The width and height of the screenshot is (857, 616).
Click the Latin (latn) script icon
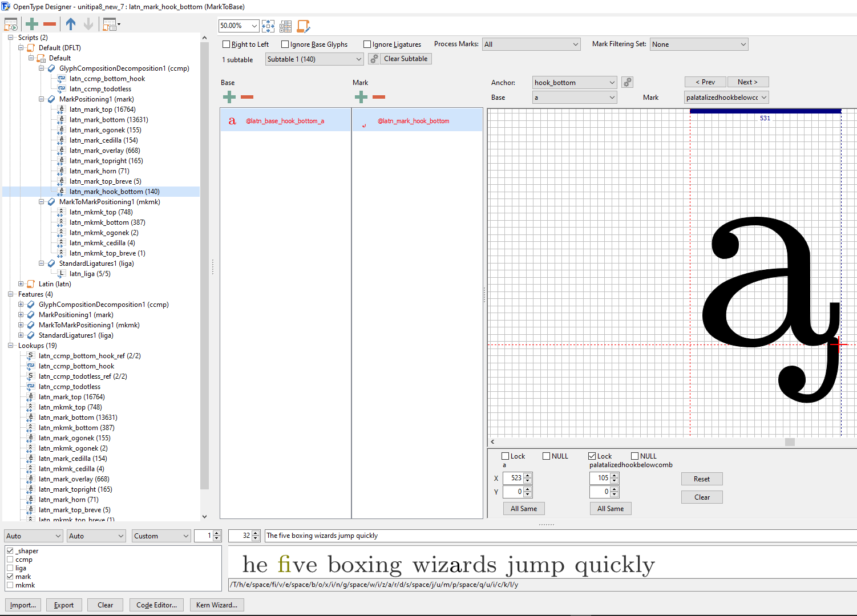pos(31,284)
